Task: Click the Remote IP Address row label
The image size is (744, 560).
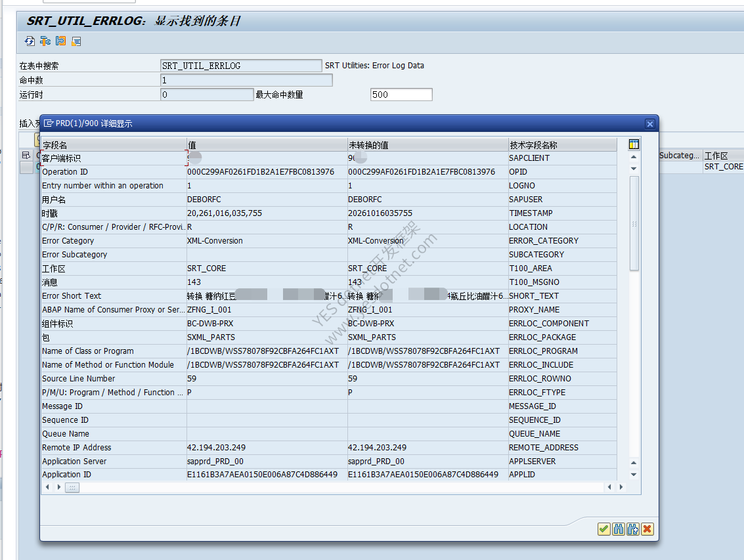Action: coord(76,447)
